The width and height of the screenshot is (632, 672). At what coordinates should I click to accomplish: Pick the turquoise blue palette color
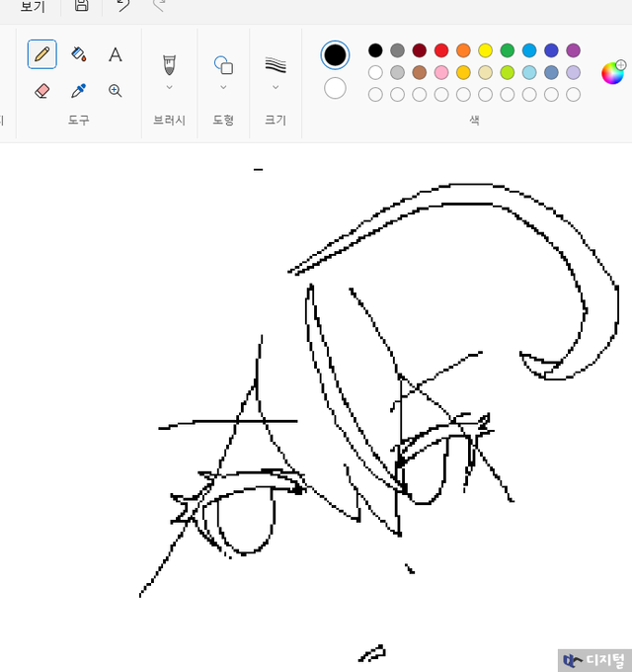529,50
